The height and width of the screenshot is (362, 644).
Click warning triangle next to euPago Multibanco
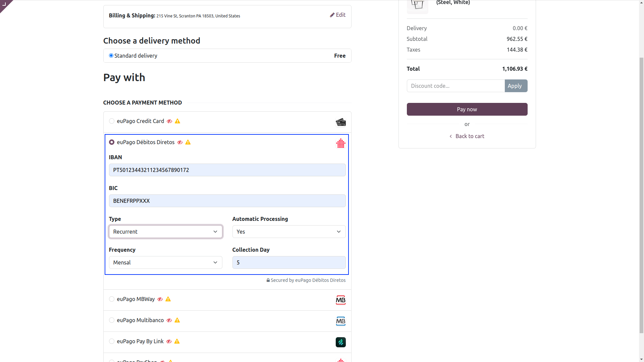(177, 320)
